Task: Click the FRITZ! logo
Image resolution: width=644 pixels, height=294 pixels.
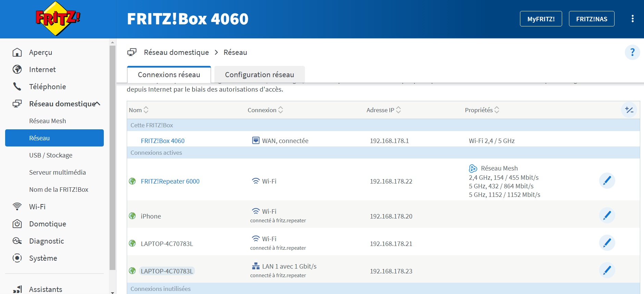Action: 58,19
